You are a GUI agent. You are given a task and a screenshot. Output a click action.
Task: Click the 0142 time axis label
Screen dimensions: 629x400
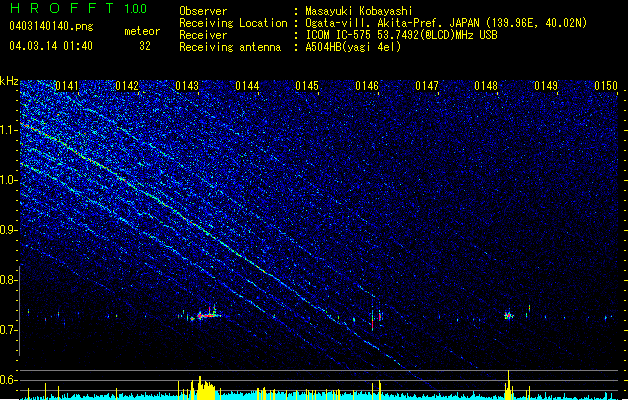click(127, 86)
